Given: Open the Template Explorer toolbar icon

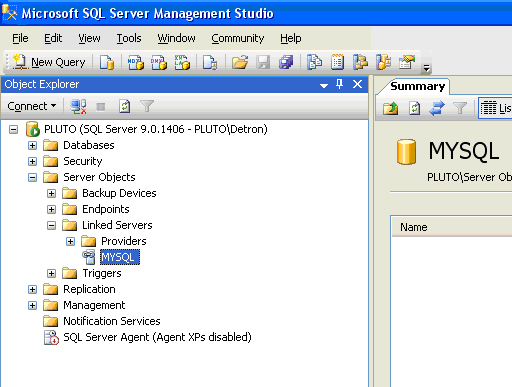Looking at the screenshot, I should pos(384,62).
